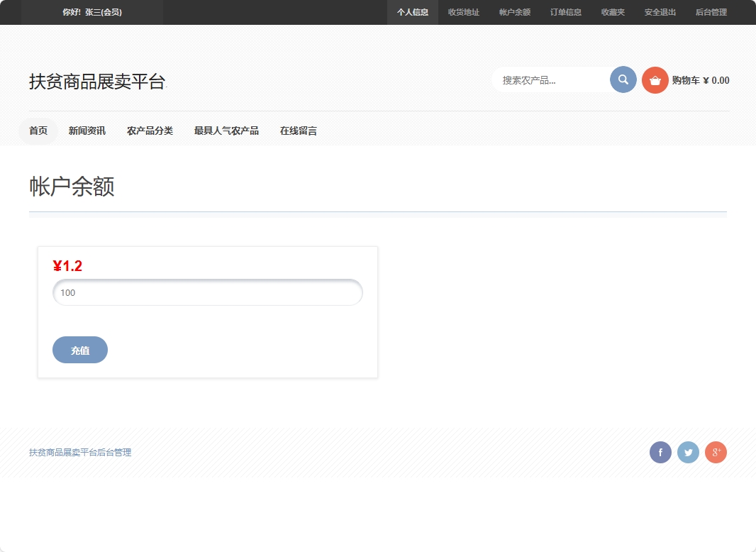Click the Google+ icon in footer

(716, 452)
